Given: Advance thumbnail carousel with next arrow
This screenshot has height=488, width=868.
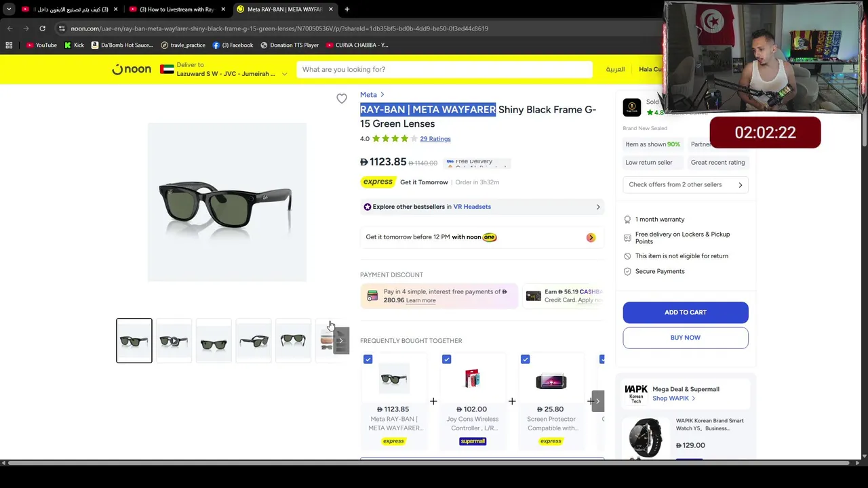Looking at the screenshot, I should coord(341,340).
